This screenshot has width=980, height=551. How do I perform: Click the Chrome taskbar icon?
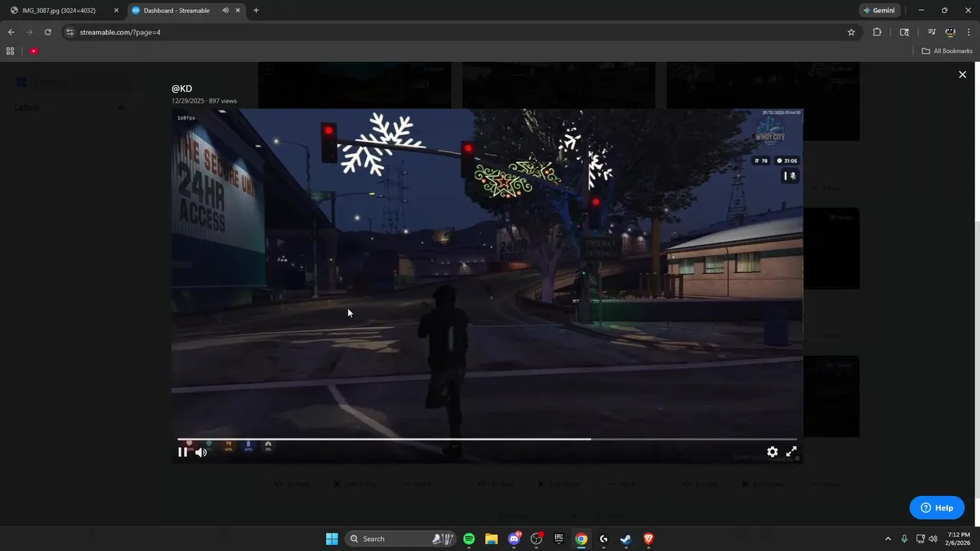tap(581, 539)
